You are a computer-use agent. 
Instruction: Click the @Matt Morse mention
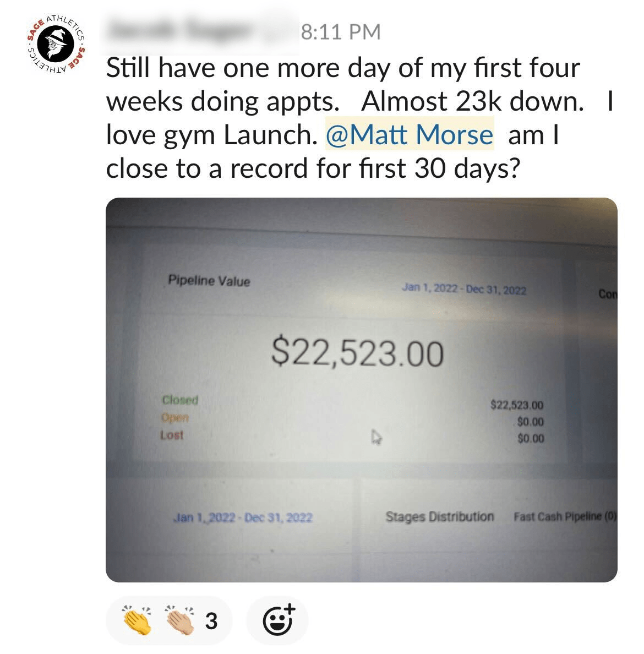pyautogui.click(x=410, y=135)
